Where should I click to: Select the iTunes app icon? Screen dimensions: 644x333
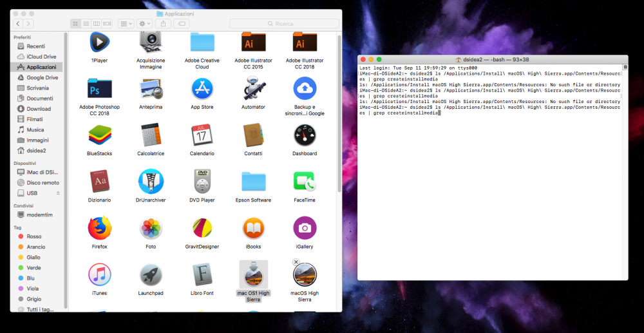click(99, 274)
